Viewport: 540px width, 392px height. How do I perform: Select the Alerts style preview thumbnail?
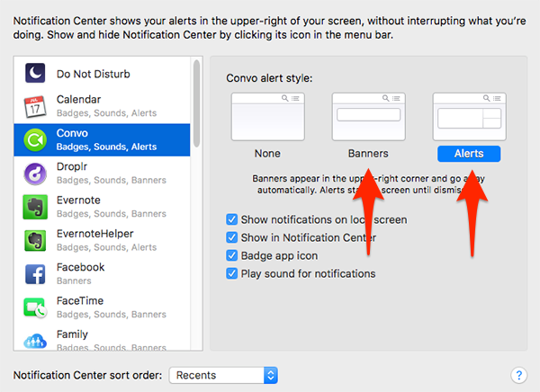point(468,117)
